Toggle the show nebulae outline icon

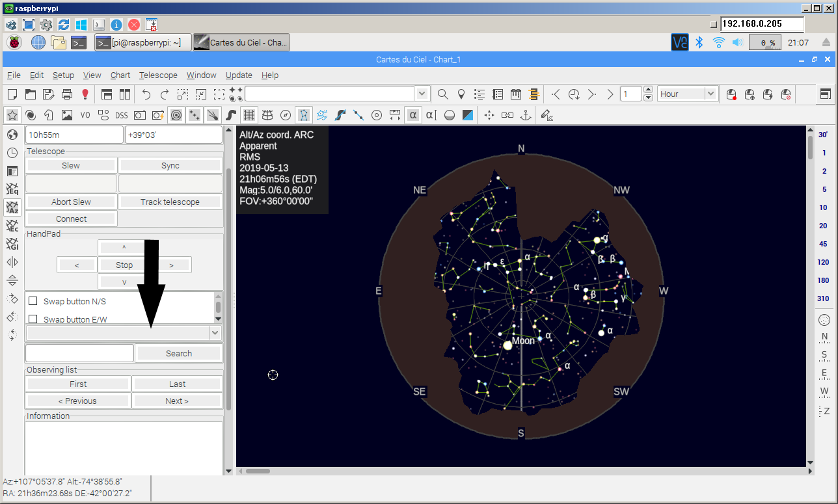(x=49, y=115)
